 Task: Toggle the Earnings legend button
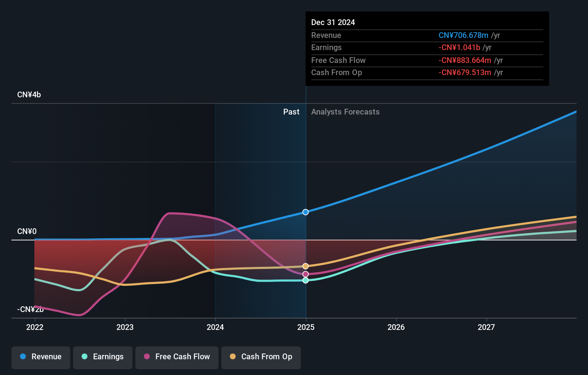(103, 357)
